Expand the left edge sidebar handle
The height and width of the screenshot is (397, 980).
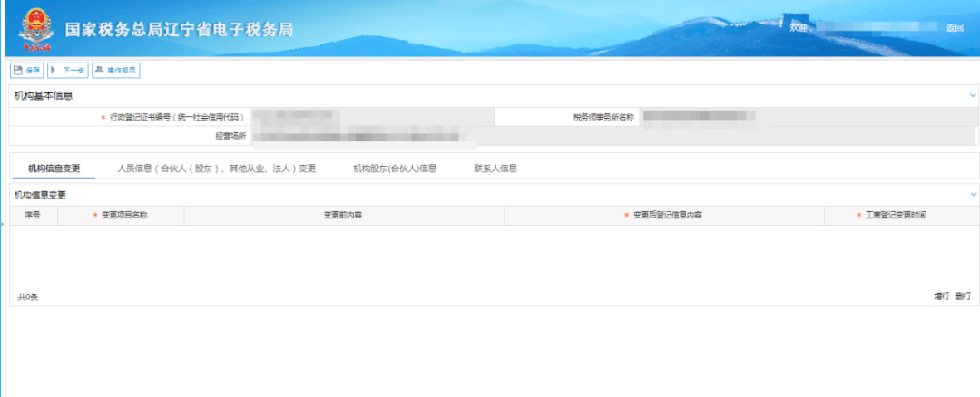point(2,223)
